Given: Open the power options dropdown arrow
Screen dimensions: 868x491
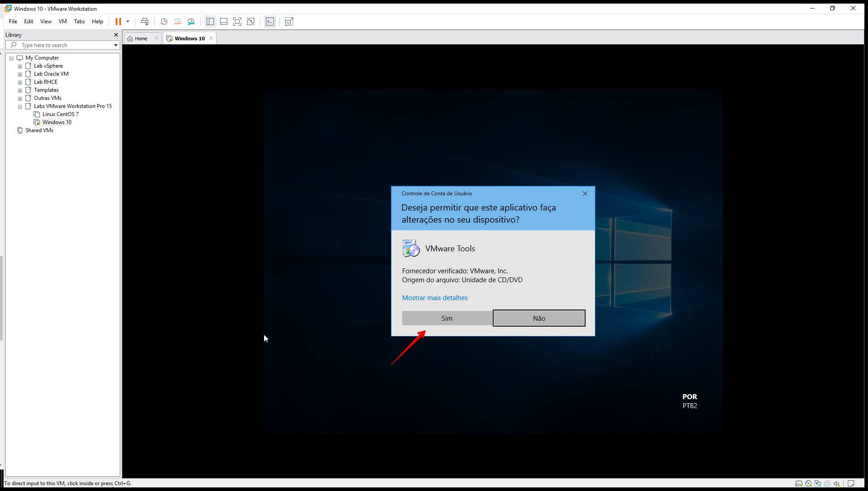Looking at the screenshot, I should pos(128,22).
